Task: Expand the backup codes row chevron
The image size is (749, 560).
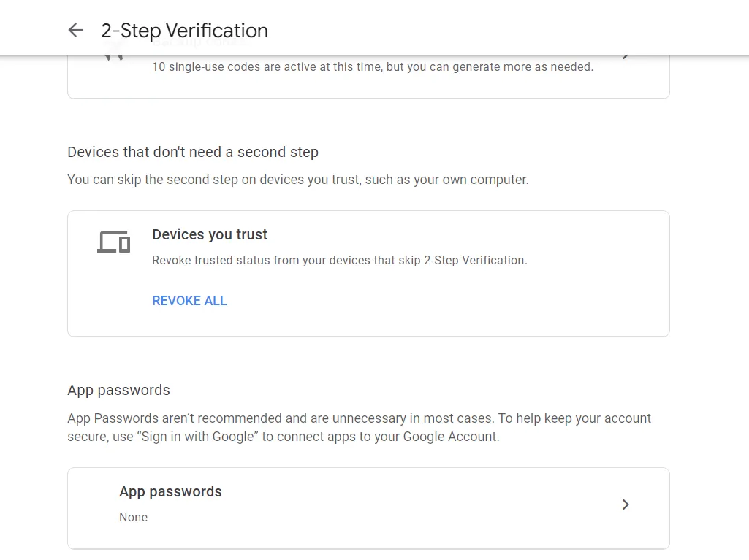Action: pos(626,57)
